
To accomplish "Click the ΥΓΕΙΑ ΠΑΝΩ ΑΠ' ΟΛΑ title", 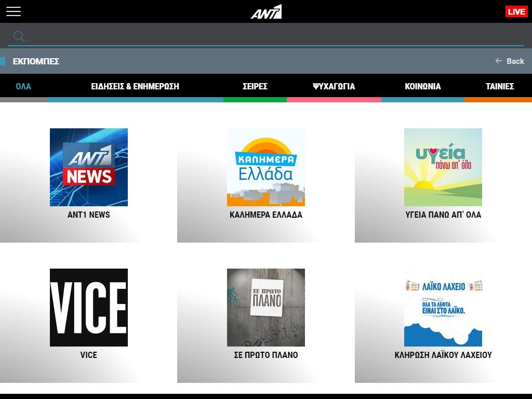I will (x=443, y=215).
